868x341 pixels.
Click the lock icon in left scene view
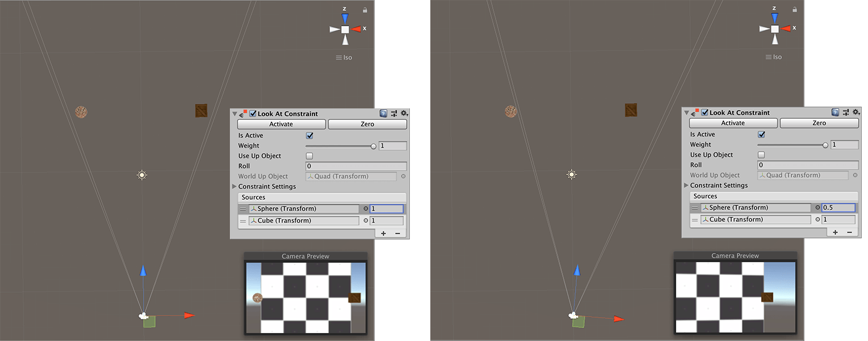pos(364,10)
